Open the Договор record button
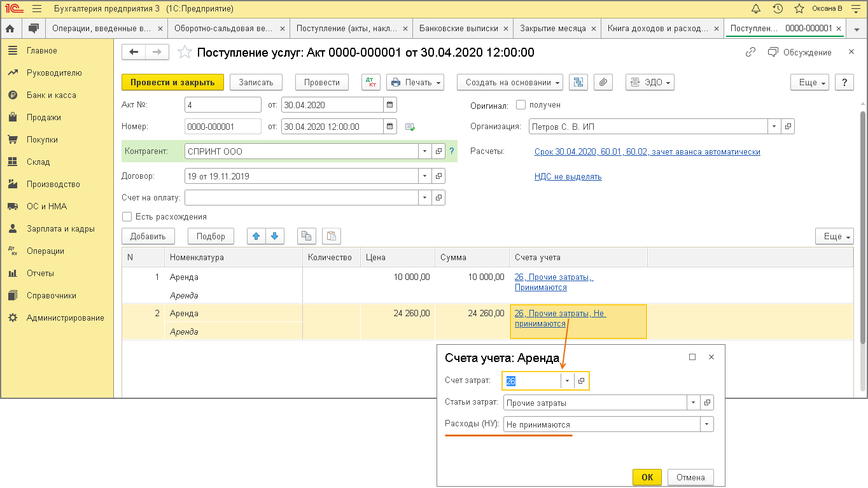Viewport: 868px width, 488px height. [x=438, y=176]
